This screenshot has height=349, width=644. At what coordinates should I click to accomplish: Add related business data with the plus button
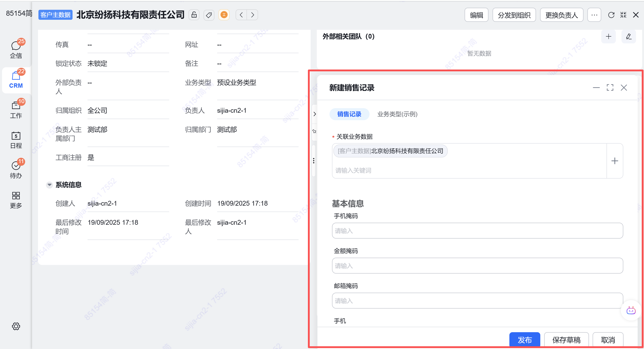click(x=614, y=161)
